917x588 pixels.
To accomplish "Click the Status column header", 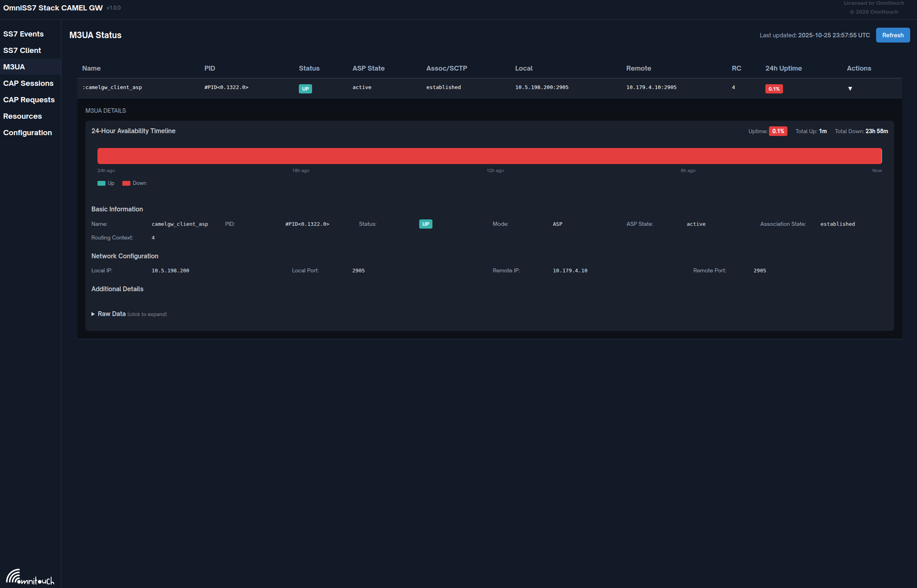I will 309,69.
